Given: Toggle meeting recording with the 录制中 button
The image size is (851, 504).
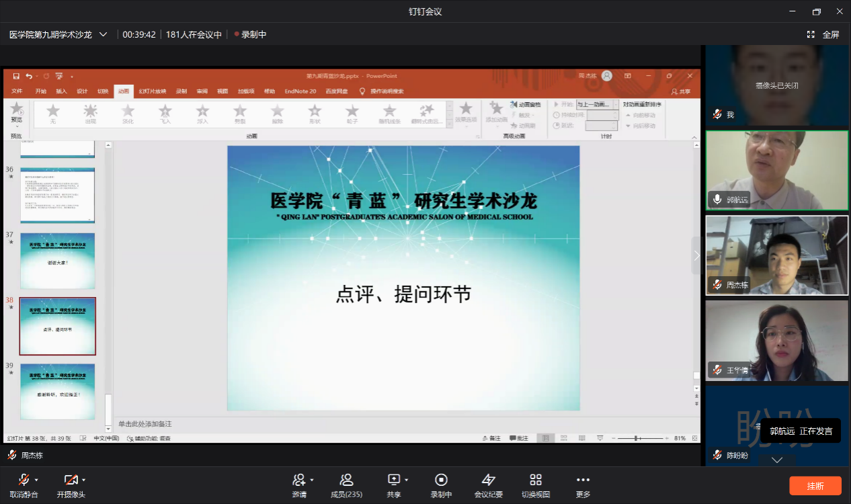Looking at the screenshot, I should (441, 480).
